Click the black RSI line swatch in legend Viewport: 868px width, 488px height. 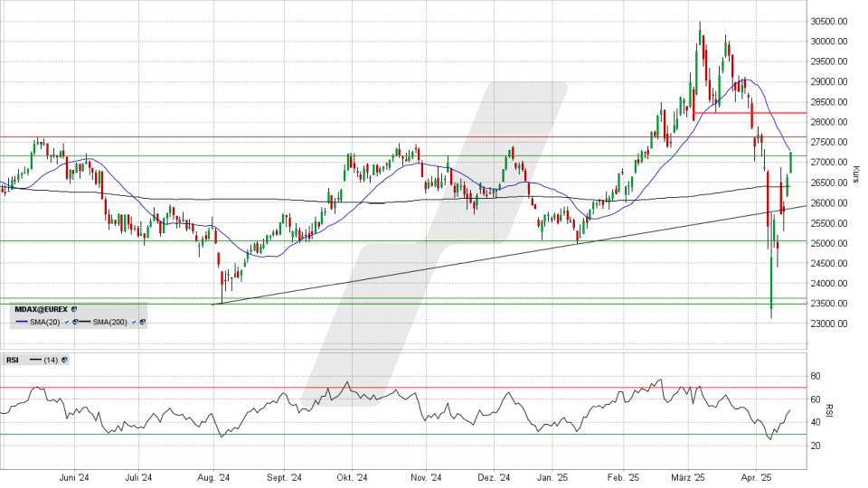tap(35, 360)
